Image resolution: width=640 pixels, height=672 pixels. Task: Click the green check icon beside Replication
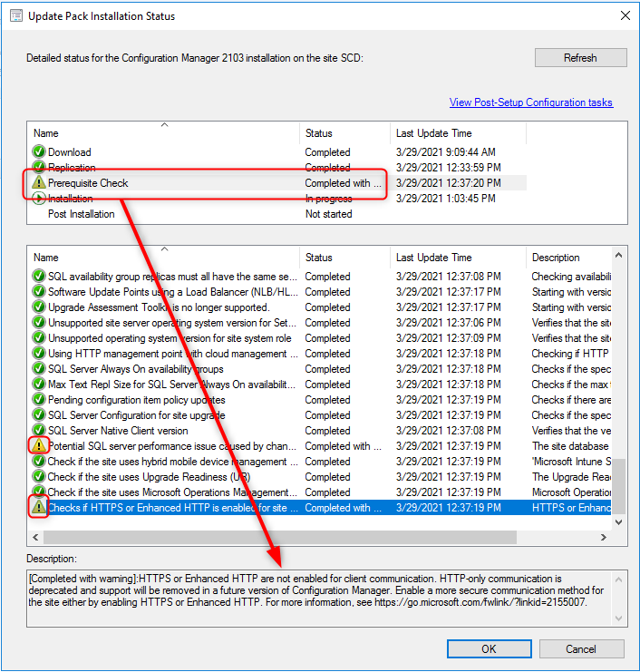tap(39, 166)
